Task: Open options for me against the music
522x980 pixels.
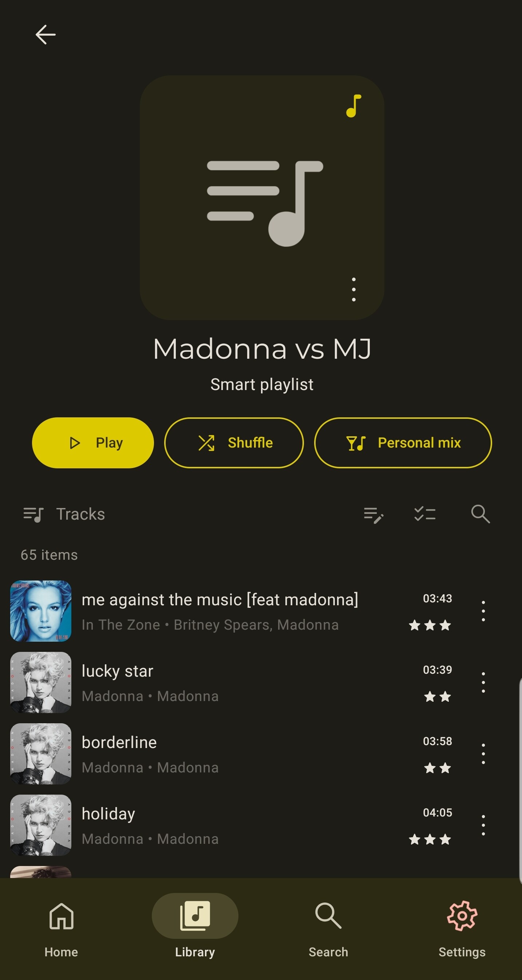Action: tap(483, 611)
